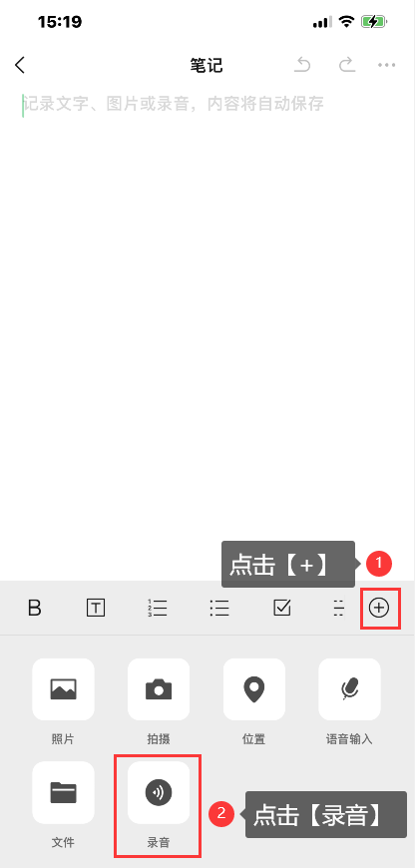Select the text style (T) icon
Image resolution: width=415 pixels, height=868 pixels.
tap(96, 608)
